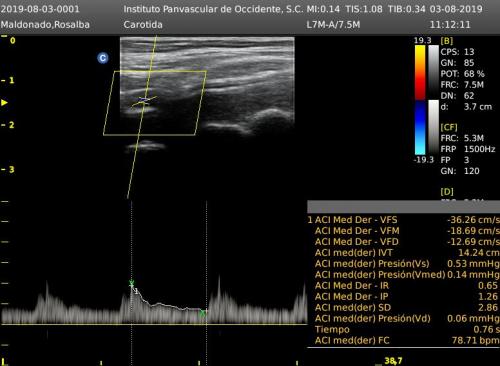Image resolution: width=500 pixels, height=366 pixels.
Task: Click the blue C orientation marker icon
Action: [x=103, y=58]
